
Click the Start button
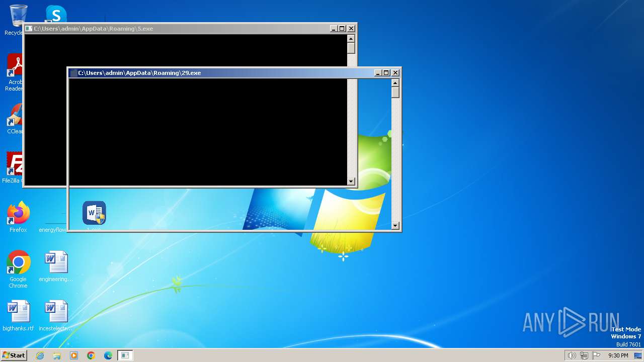[x=14, y=355]
